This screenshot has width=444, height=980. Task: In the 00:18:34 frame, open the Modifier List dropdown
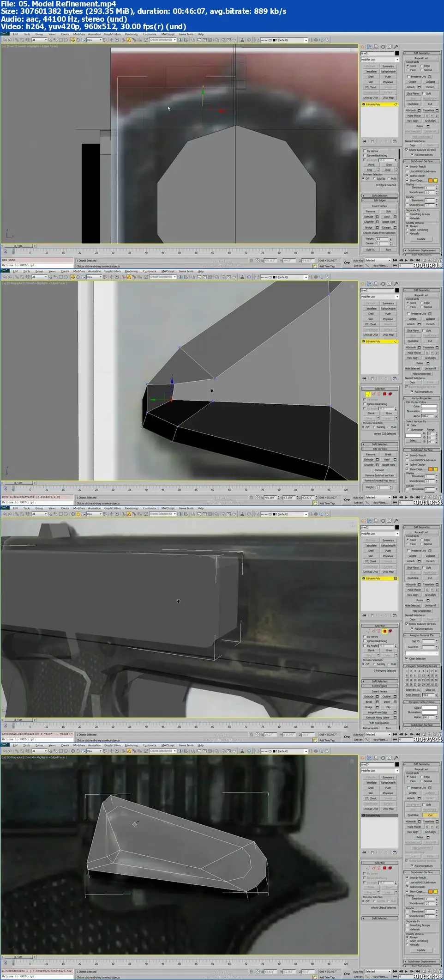tap(379, 297)
